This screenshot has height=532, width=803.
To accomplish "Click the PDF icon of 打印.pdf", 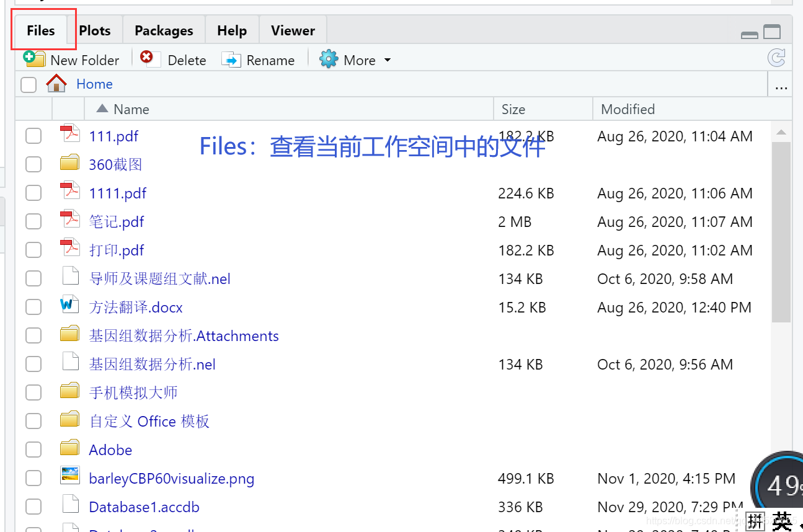I will coord(70,247).
